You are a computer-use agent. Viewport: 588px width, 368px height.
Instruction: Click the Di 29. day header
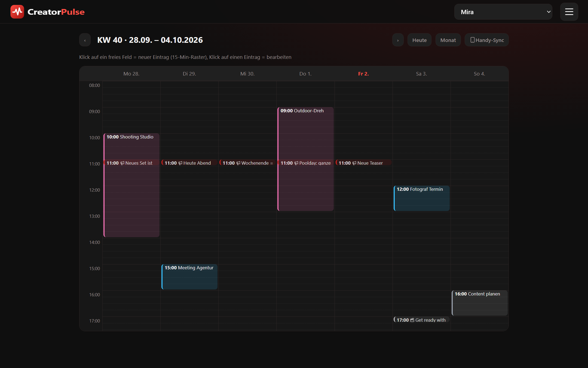189,74
